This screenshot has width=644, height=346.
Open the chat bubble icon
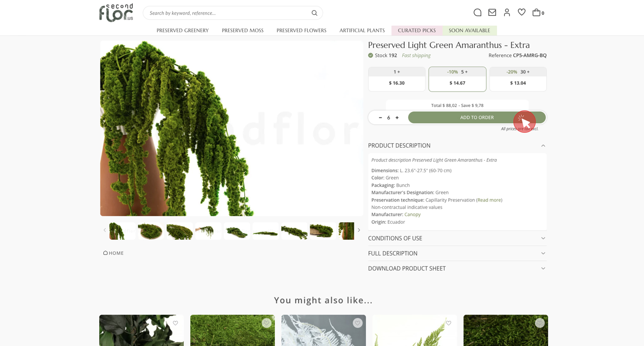(x=477, y=12)
